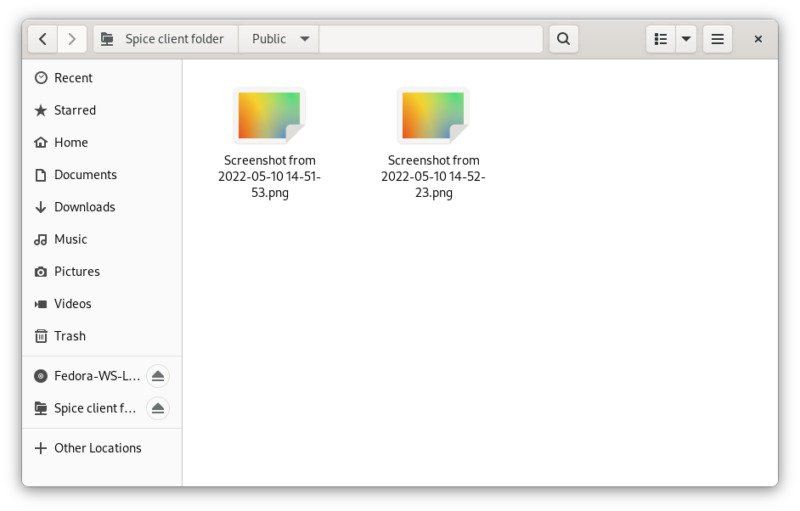Open Recent in the sidebar
The image size is (800, 511).
coord(73,78)
